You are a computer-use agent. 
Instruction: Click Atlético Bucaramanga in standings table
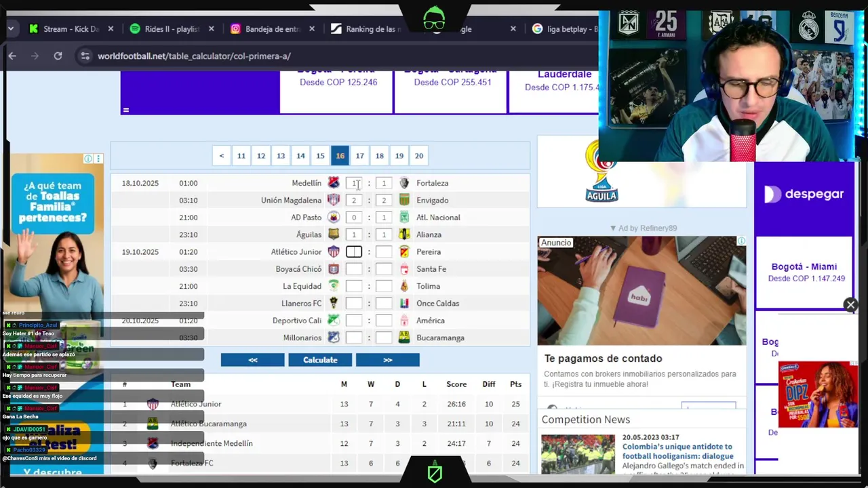pos(209,424)
